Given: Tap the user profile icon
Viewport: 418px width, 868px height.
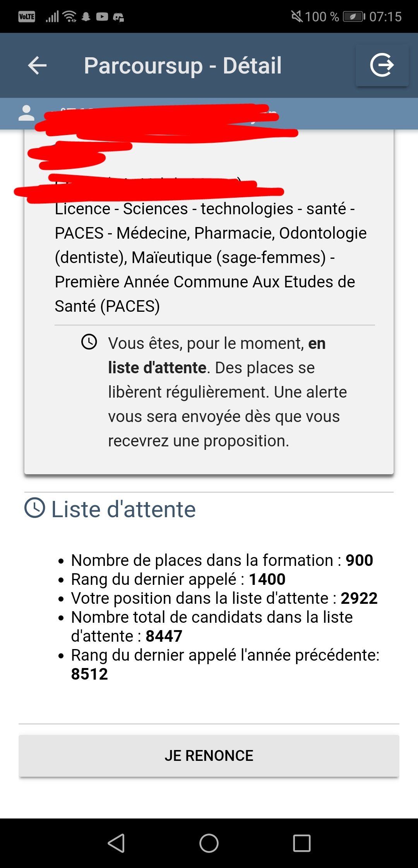Looking at the screenshot, I should pos(26,113).
